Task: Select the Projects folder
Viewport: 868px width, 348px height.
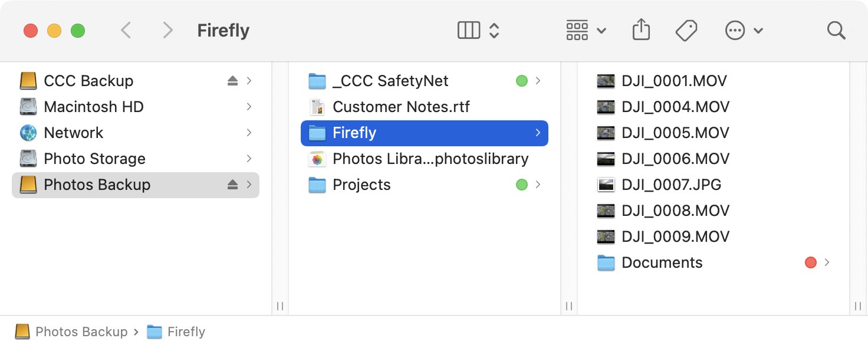Action: tap(425, 185)
